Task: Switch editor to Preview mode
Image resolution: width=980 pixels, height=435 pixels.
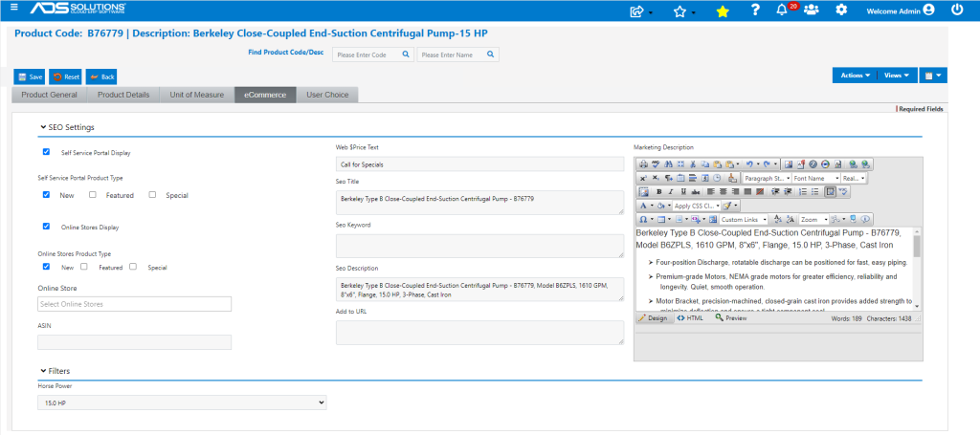Action: tap(731, 317)
